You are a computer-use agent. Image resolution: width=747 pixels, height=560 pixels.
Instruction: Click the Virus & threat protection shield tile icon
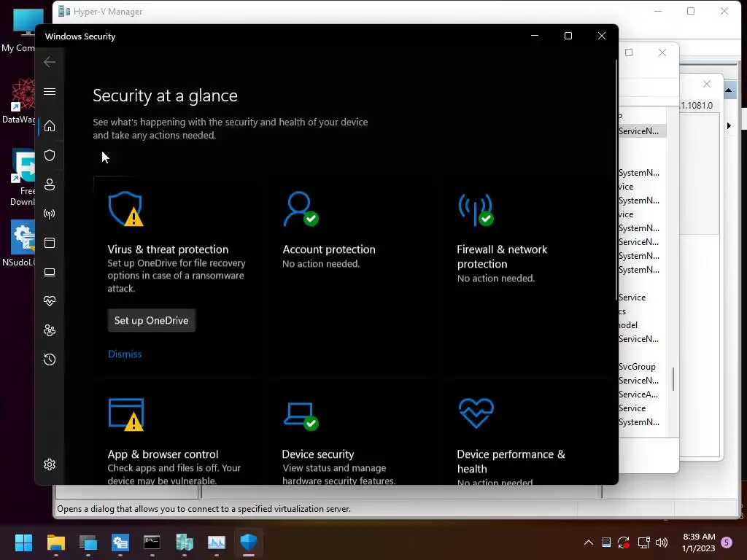point(125,209)
